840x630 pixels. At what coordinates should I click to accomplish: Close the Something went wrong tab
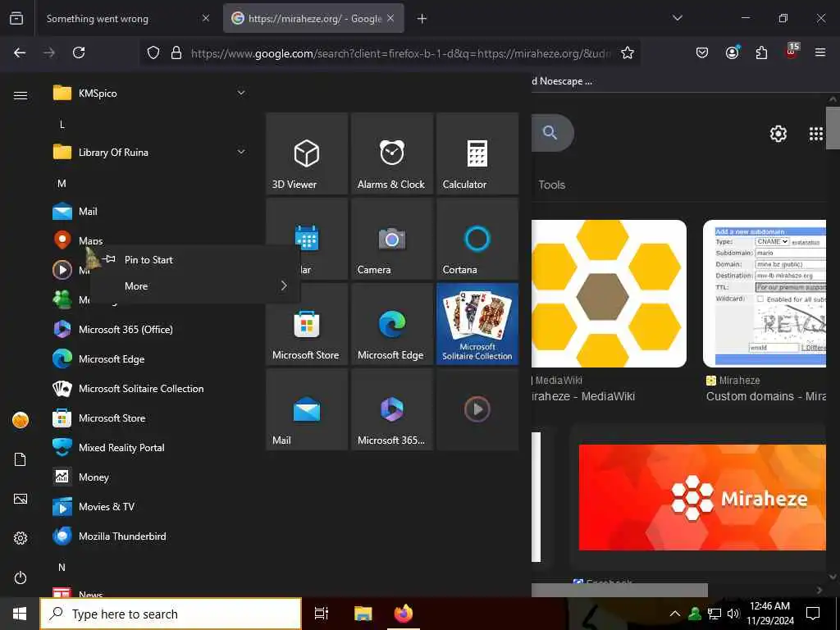[x=206, y=18]
